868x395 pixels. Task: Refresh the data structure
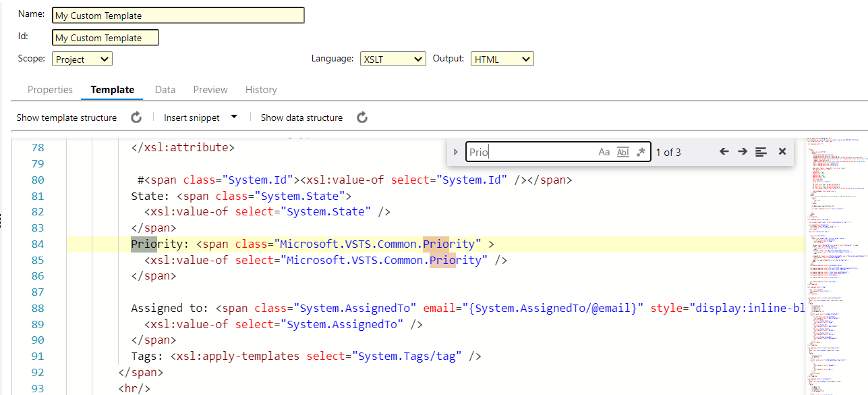coord(362,117)
